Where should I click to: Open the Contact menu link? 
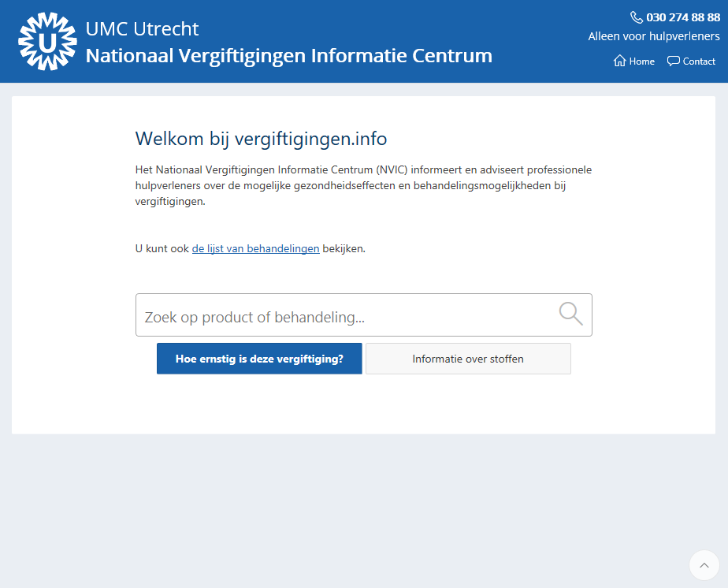point(691,61)
